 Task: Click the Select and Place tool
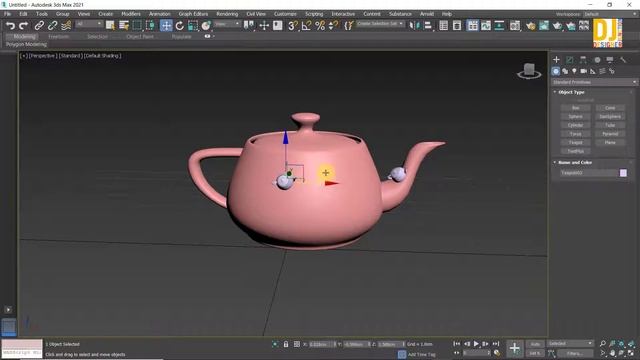click(206, 26)
